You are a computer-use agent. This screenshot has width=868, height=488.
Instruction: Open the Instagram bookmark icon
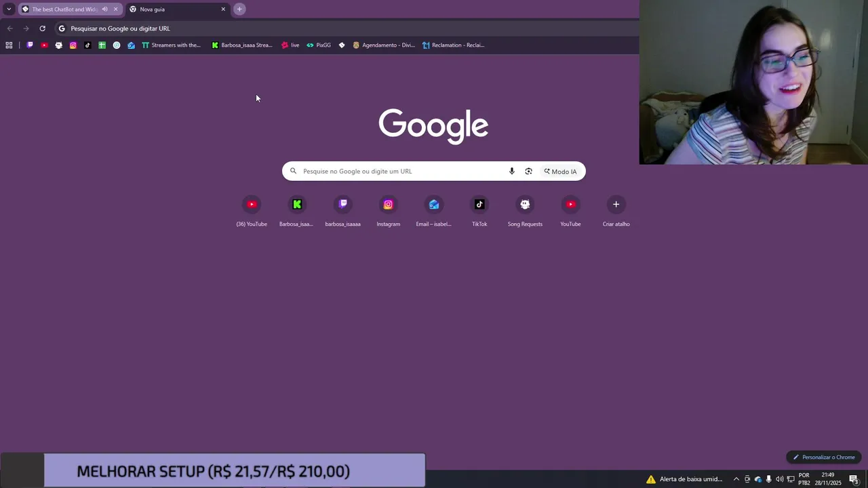coord(73,45)
